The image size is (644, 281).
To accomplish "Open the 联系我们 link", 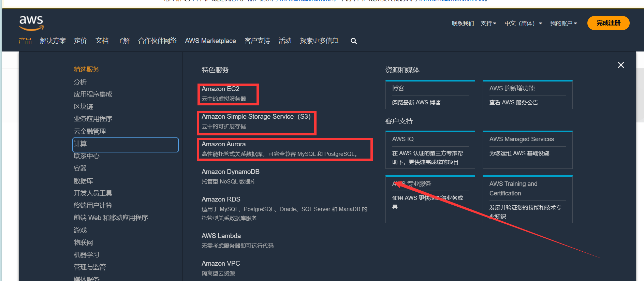I will tap(463, 23).
